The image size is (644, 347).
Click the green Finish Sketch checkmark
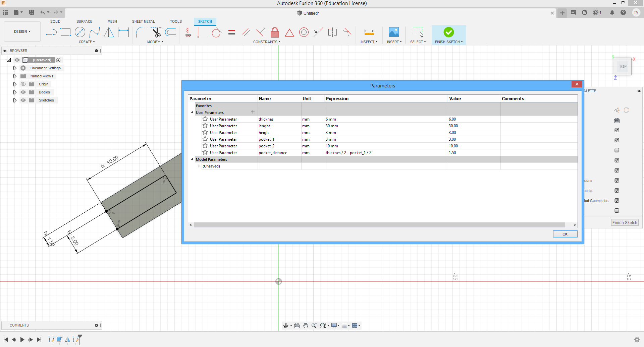pyautogui.click(x=448, y=32)
